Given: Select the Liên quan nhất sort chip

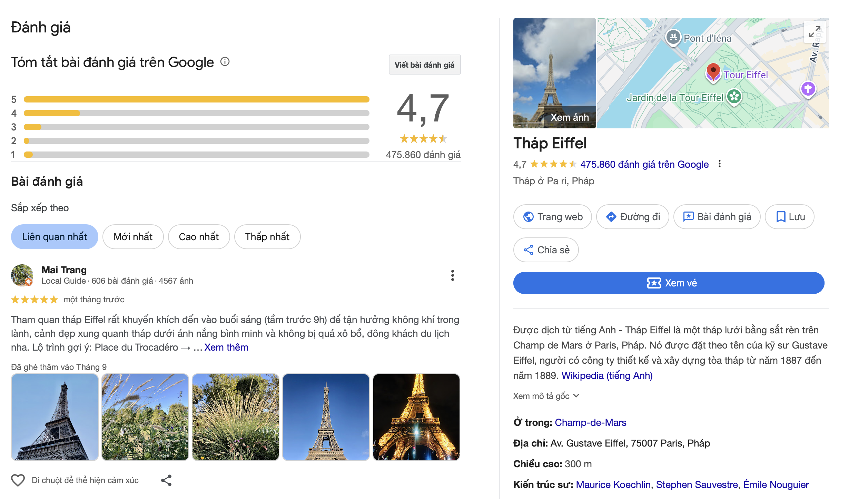Looking at the screenshot, I should tap(54, 237).
